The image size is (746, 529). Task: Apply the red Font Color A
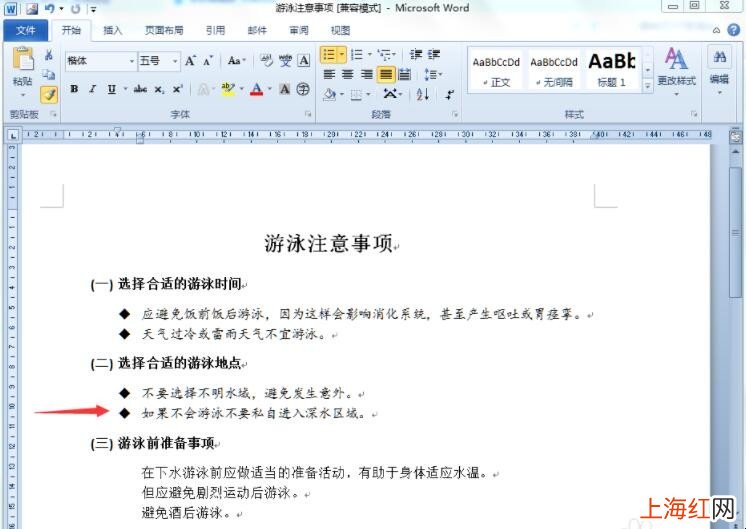256,89
